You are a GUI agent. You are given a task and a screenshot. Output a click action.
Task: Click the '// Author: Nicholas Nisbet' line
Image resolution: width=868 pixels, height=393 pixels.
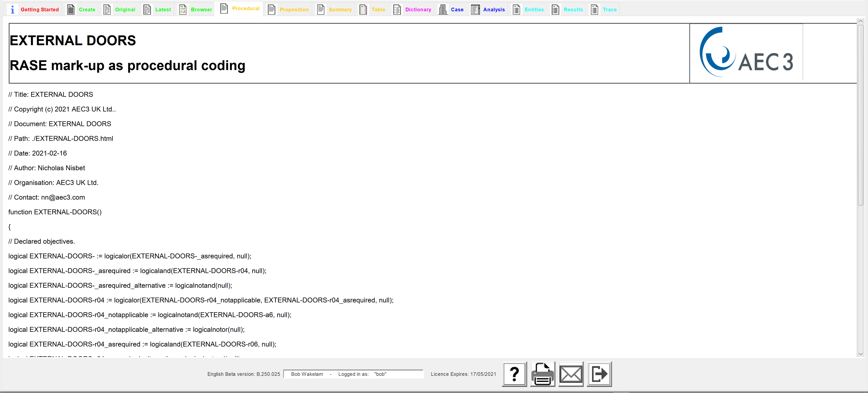coord(47,168)
